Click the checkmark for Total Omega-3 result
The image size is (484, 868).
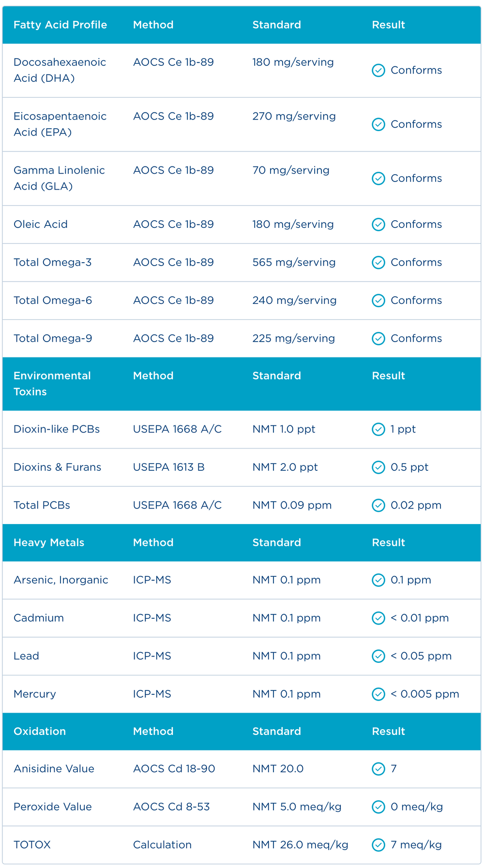point(378,262)
